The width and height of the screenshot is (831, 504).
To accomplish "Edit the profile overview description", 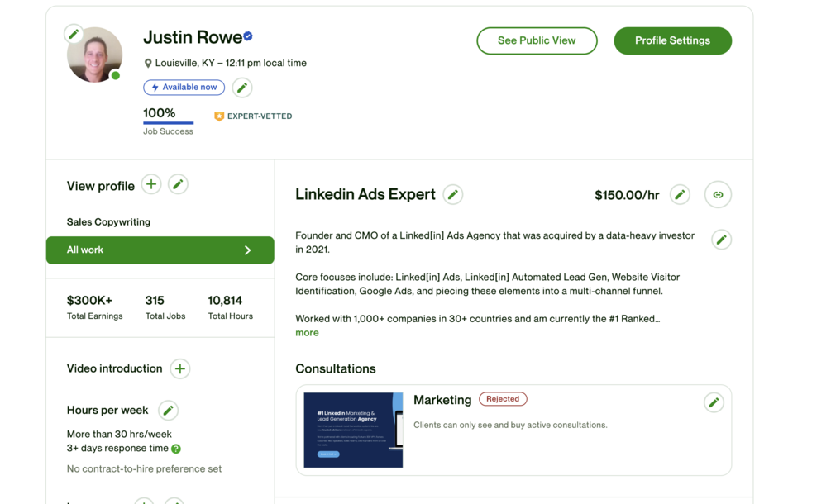I will coord(721,240).
